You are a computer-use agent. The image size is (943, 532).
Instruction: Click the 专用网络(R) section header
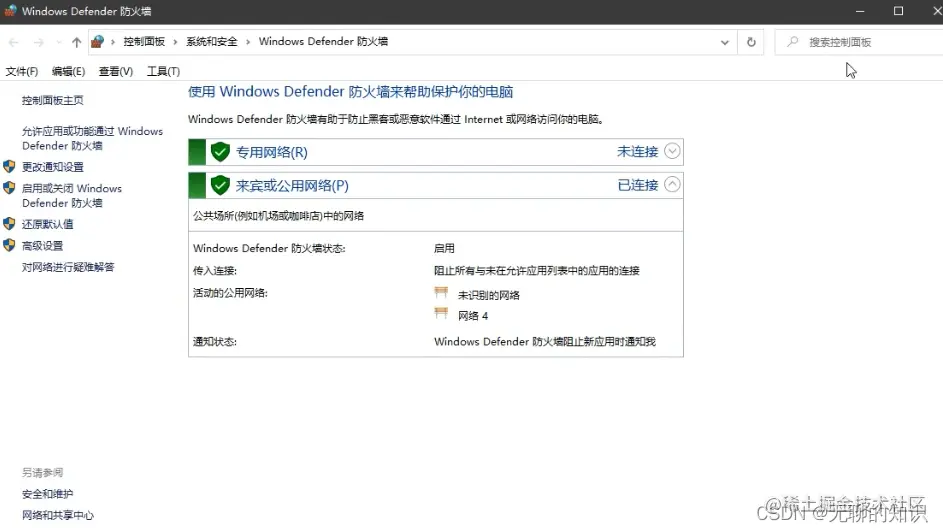[x=436, y=152]
